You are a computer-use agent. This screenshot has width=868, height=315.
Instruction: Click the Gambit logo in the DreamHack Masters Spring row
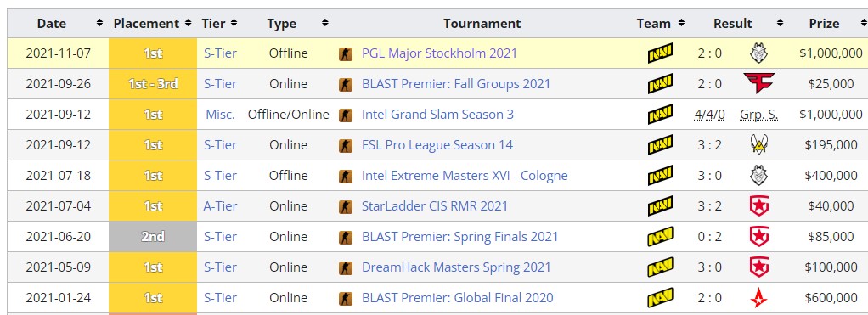(758, 267)
